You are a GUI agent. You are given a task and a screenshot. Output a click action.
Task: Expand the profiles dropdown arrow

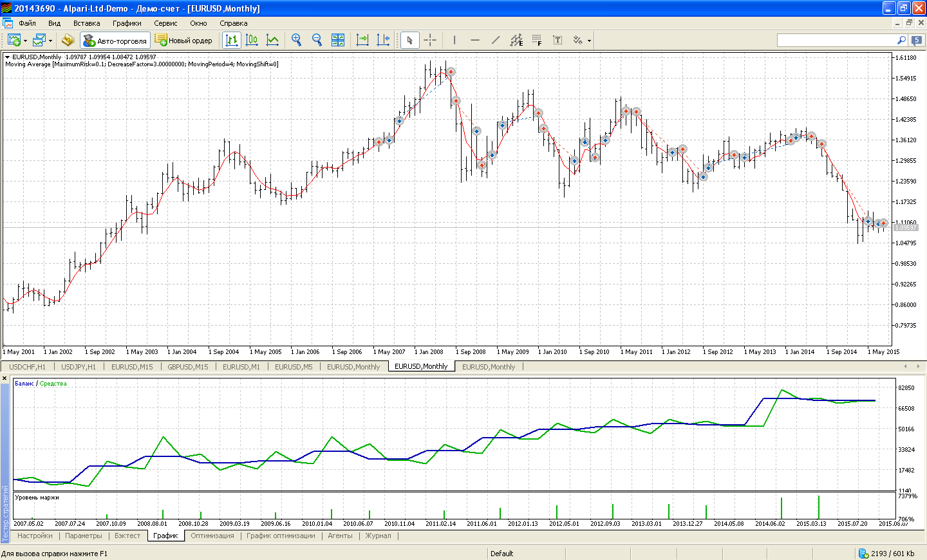(x=50, y=41)
